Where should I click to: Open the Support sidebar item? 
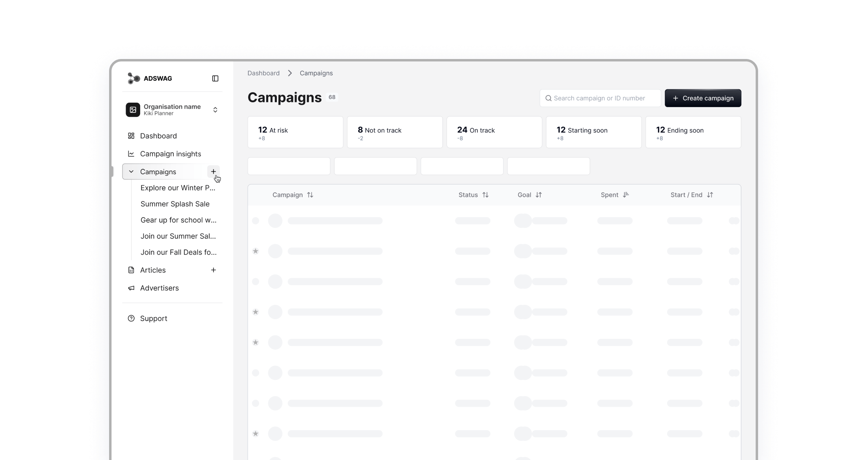173,319
